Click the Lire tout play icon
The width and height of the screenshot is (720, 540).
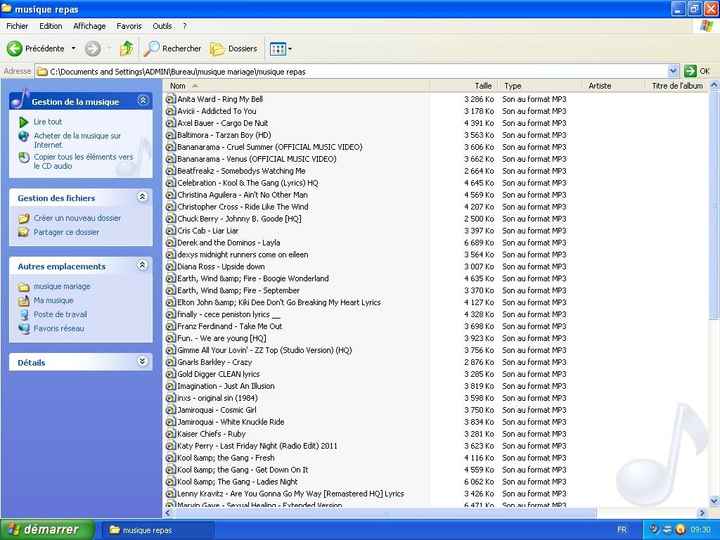(24, 122)
